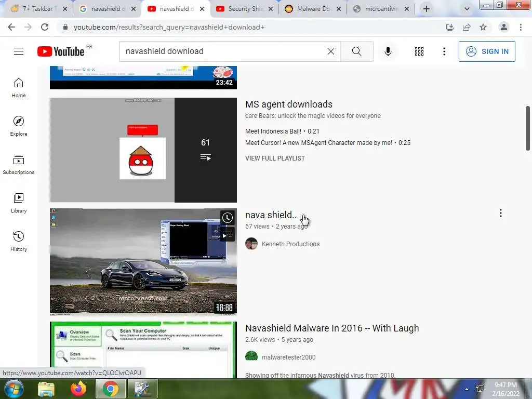Click VIEW FULL PLAYLIST
This screenshot has width=532, height=399.
[x=275, y=158]
